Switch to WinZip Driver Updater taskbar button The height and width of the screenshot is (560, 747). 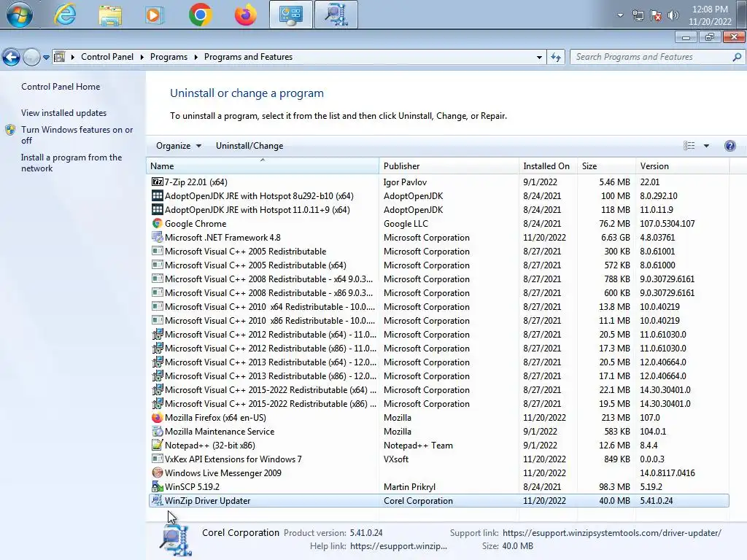click(x=336, y=15)
